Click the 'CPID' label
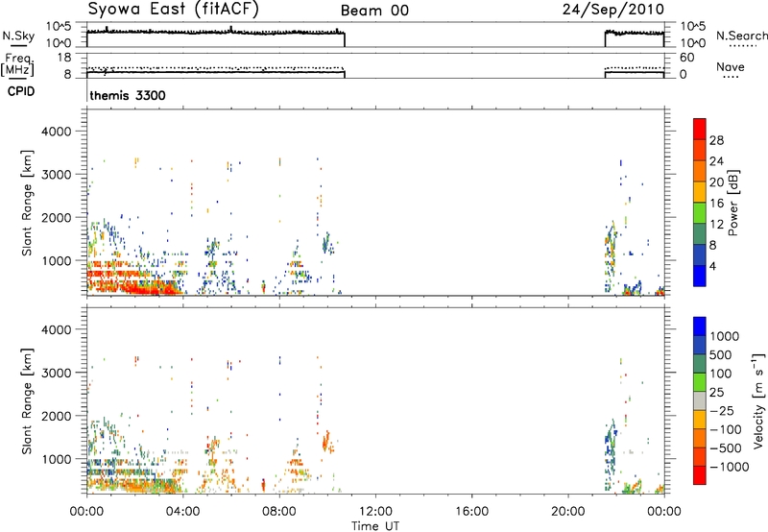The image size is (768, 532). pyautogui.click(x=21, y=91)
